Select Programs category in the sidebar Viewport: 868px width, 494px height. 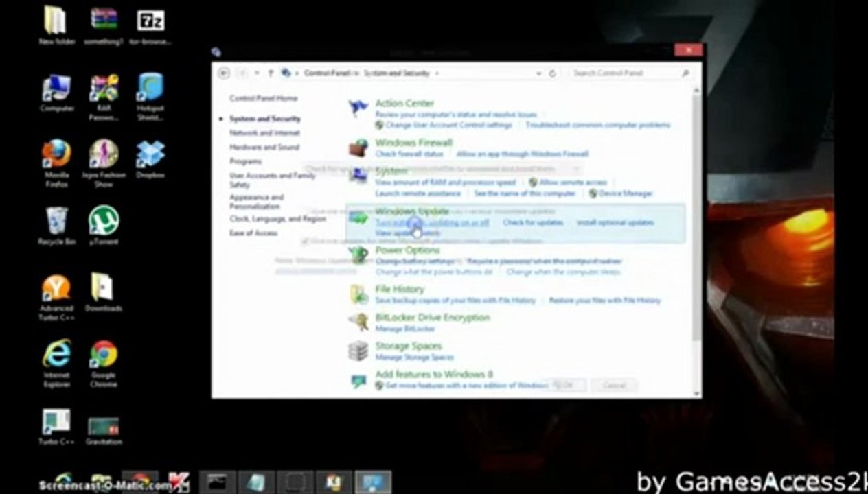tap(245, 161)
